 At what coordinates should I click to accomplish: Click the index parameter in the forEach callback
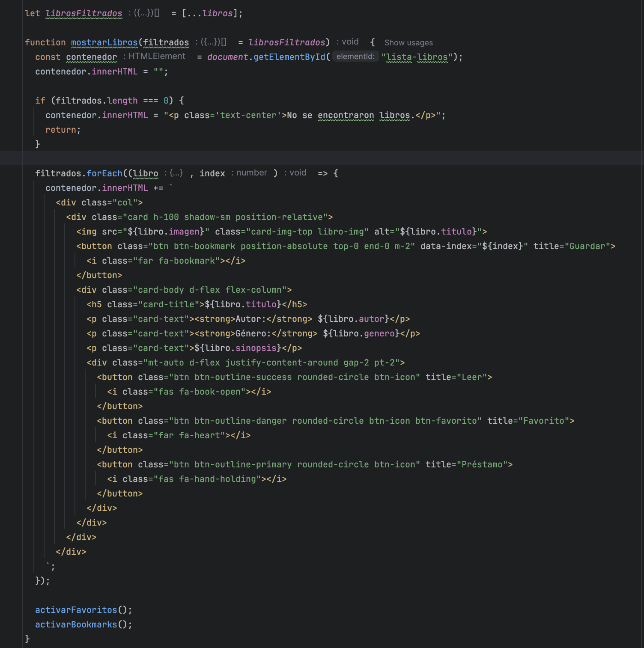pyautogui.click(x=212, y=173)
